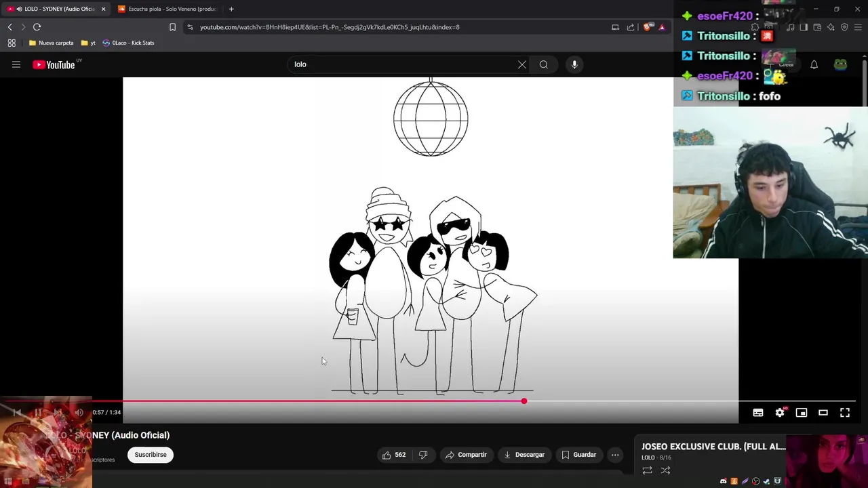Open the Brave VPN shield icon

click(x=844, y=27)
